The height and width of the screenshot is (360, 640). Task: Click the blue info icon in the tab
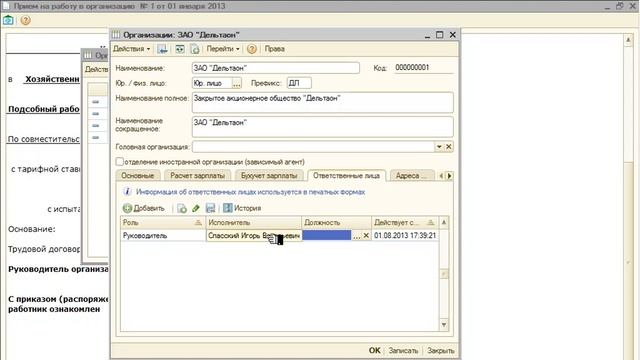tap(127, 191)
